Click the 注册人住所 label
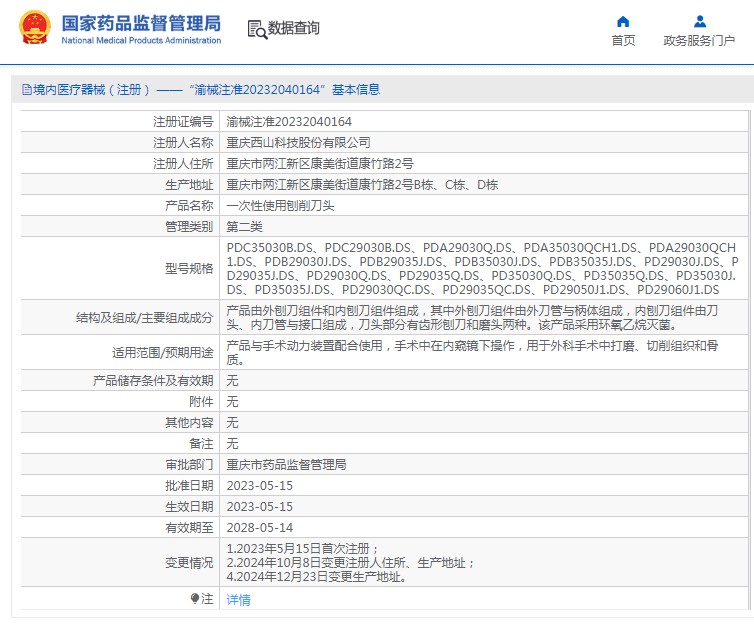 [x=183, y=164]
